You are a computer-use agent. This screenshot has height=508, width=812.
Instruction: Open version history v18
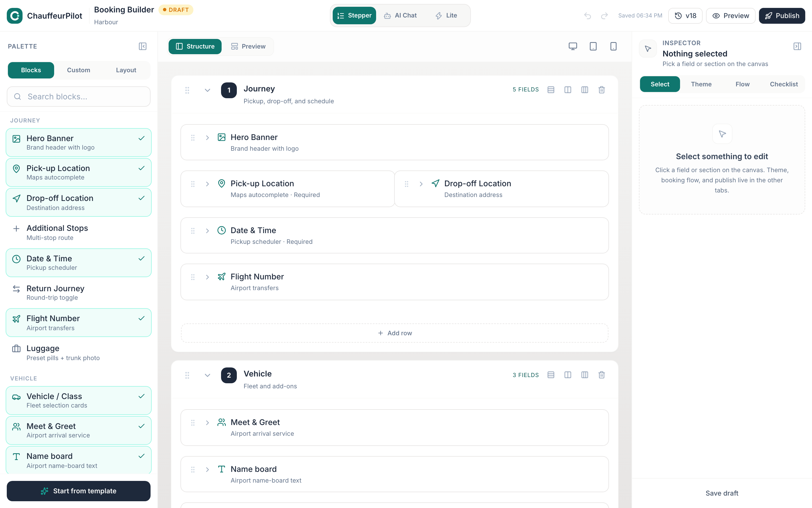[x=685, y=16]
